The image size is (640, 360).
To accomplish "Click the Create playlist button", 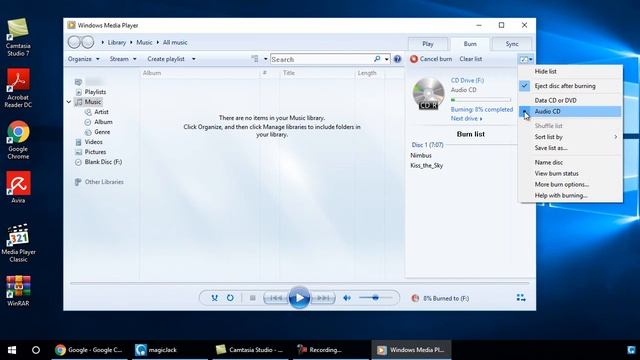I will pyautogui.click(x=166, y=59).
